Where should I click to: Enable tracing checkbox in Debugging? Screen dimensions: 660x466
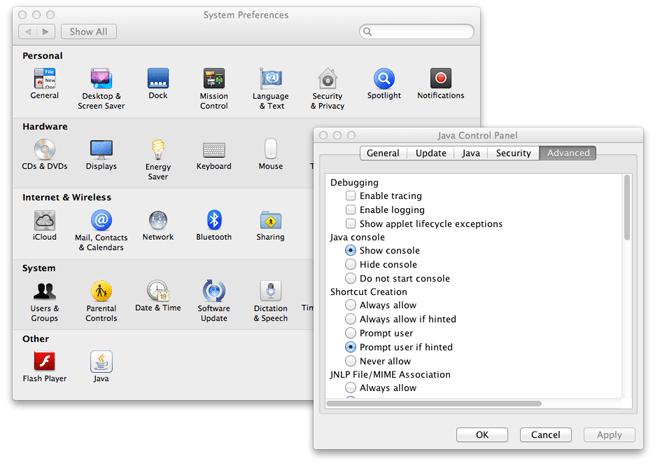pyautogui.click(x=351, y=196)
